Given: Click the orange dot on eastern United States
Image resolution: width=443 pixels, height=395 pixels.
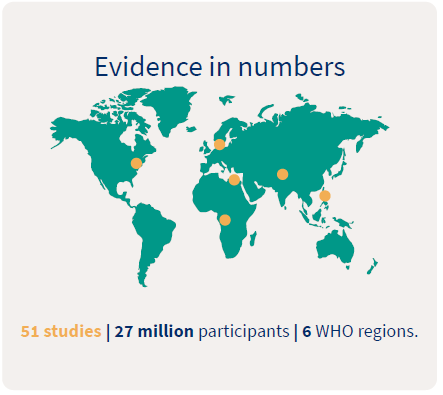Looking at the screenshot, I should tap(136, 164).
